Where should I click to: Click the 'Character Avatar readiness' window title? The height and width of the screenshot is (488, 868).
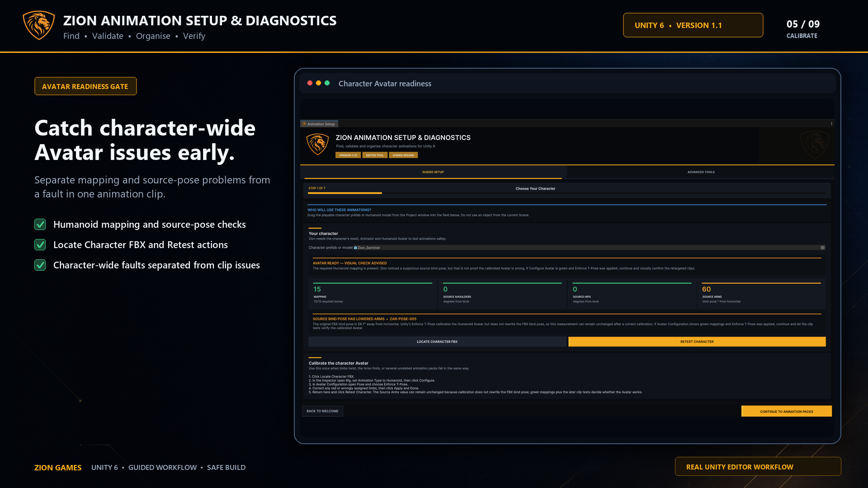coord(385,84)
